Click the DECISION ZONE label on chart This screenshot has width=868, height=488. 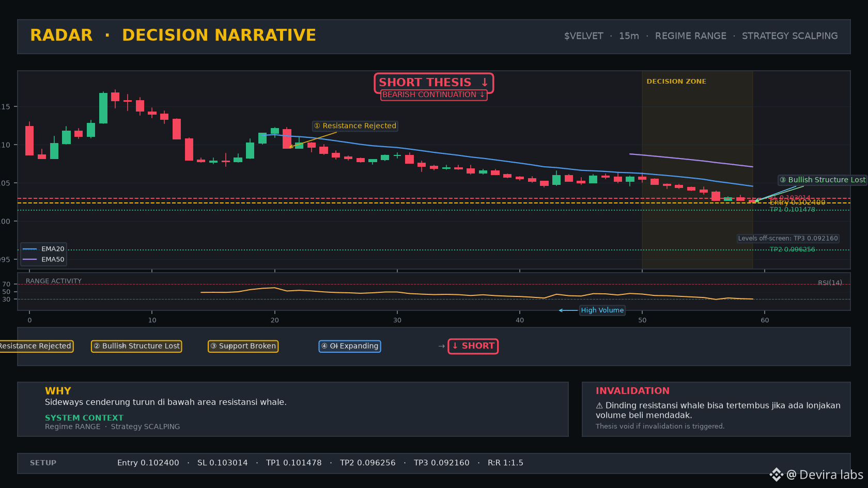[x=676, y=82]
